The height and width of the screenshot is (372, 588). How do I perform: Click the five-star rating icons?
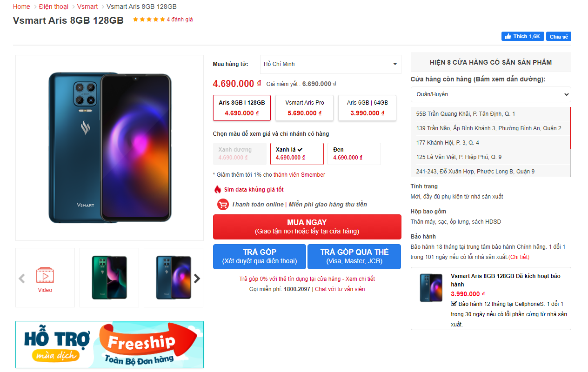tap(149, 20)
